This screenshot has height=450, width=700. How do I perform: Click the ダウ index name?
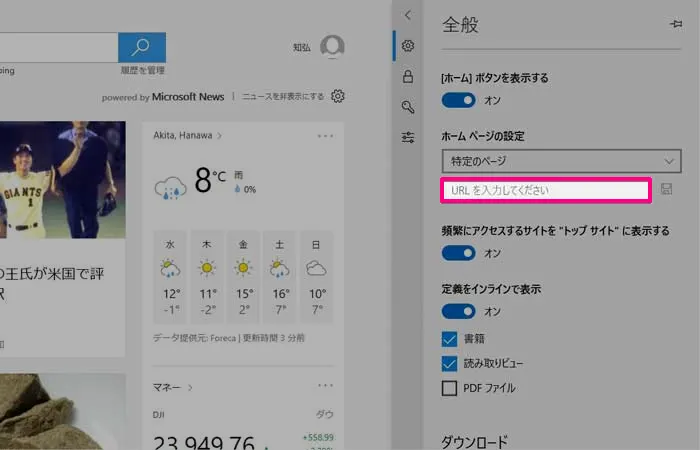[x=325, y=415]
